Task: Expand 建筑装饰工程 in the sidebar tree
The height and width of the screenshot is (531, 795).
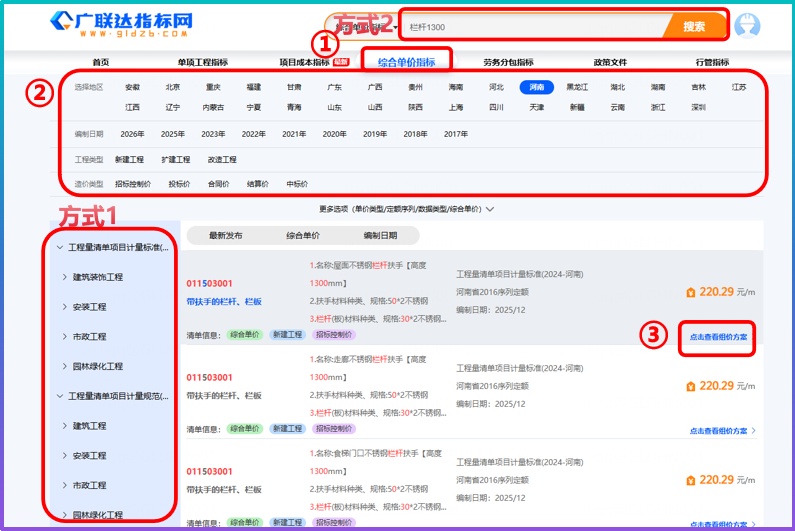Action: (x=65, y=277)
